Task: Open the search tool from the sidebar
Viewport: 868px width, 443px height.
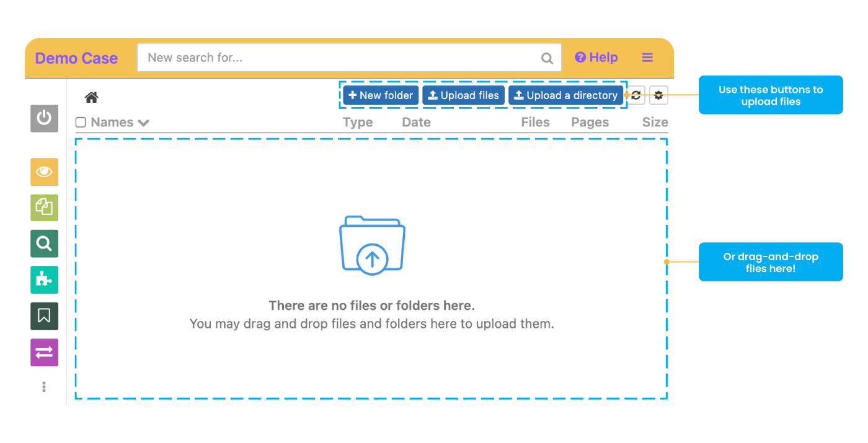Action: (x=44, y=243)
